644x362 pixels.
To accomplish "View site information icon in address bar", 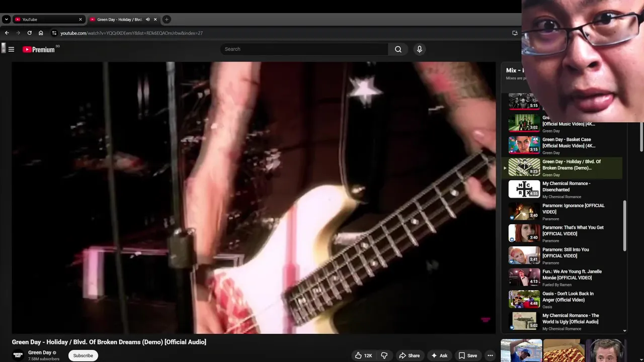I will (54, 33).
